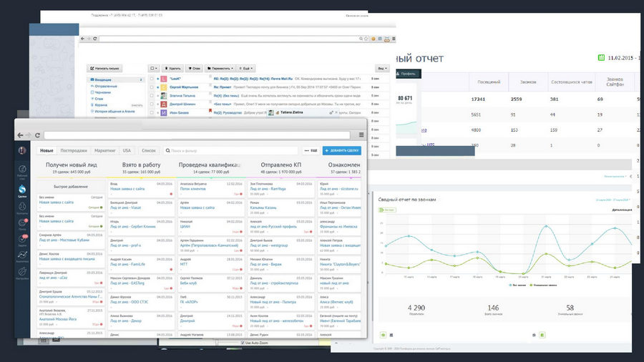The image size is (644, 362).
Task: Open the '••• Ещё' menu in CRM
Action: [311, 151]
